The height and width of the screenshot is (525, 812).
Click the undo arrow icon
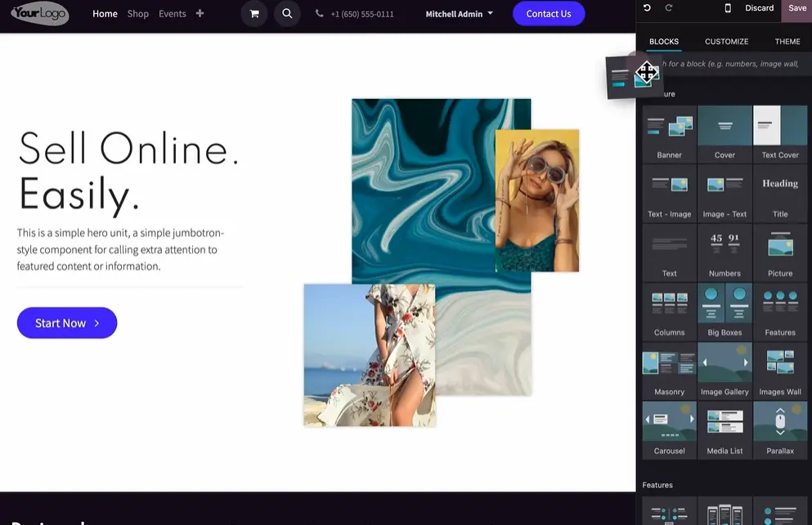648,8
